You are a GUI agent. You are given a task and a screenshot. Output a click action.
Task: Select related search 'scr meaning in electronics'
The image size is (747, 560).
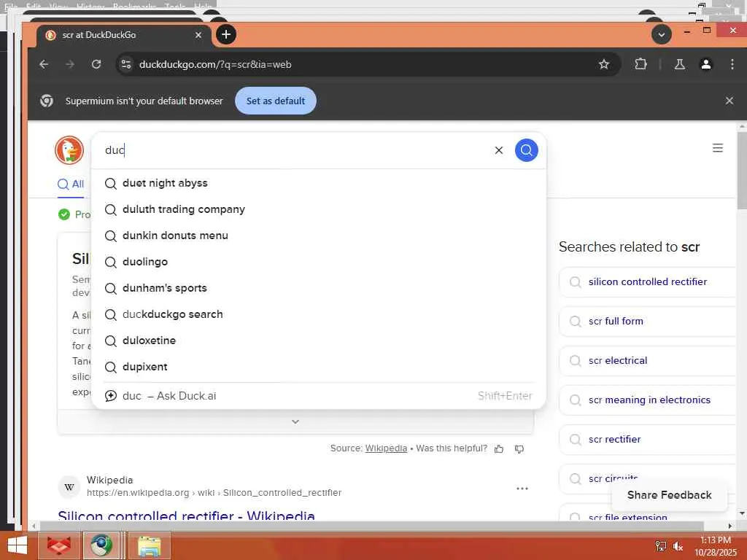(648, 400)
